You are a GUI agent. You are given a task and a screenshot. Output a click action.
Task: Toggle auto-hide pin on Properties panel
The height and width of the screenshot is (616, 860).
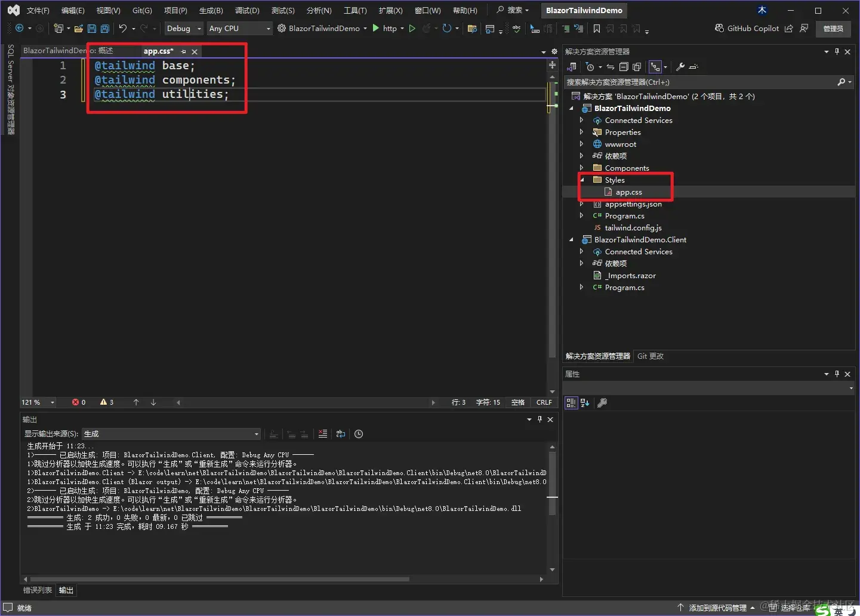[x=837, y=374]
